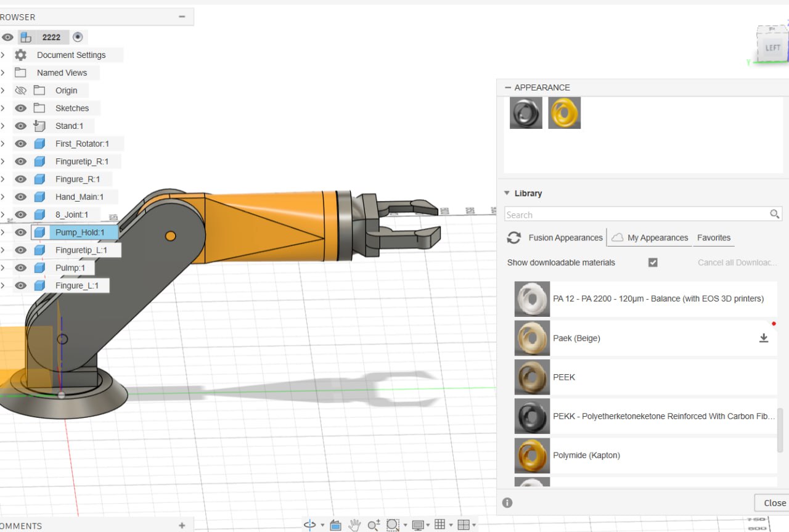Screen dimensions: 789x532
Task: Choose the PEKK Carbon Fiber material row
Action: tap(645, 416)
